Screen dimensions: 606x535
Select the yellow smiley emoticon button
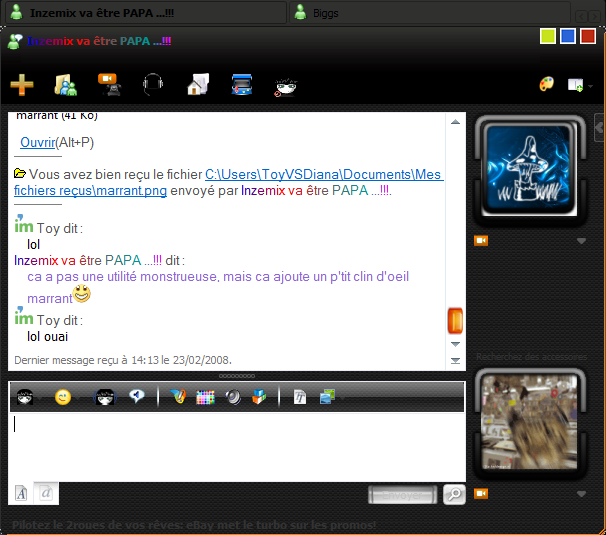pos(63,397)
